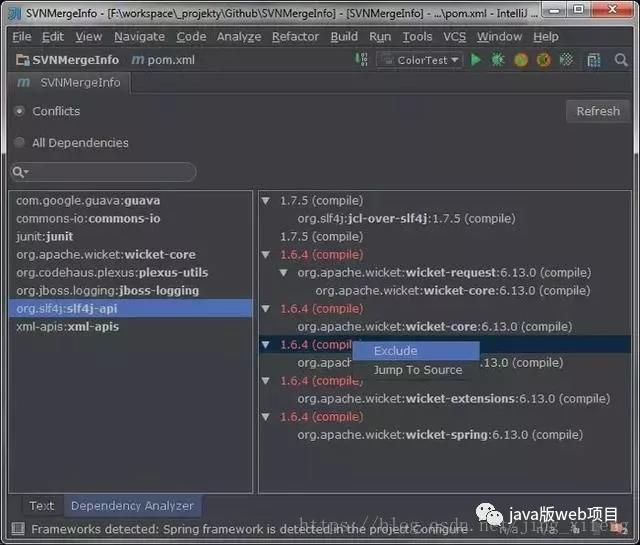
Task: Click the Maven icon beside pom.xml breadcrumb
Action: pyautogui.click(x=138, y=60)
